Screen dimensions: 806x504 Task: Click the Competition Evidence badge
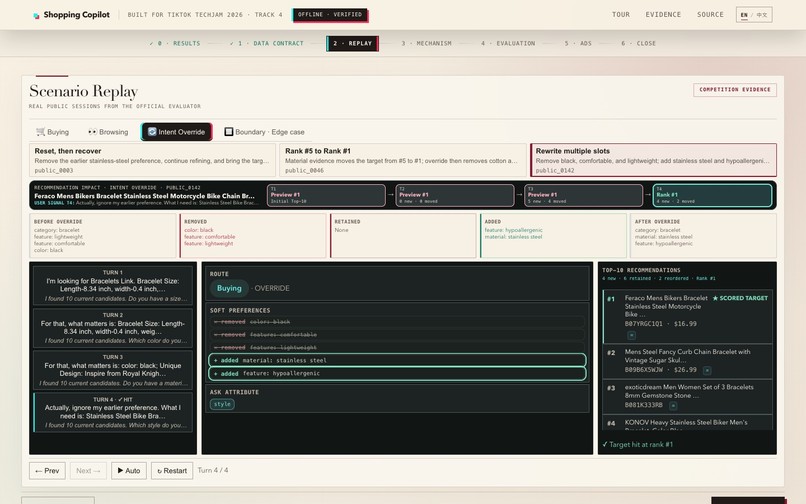tap(735, 89)
